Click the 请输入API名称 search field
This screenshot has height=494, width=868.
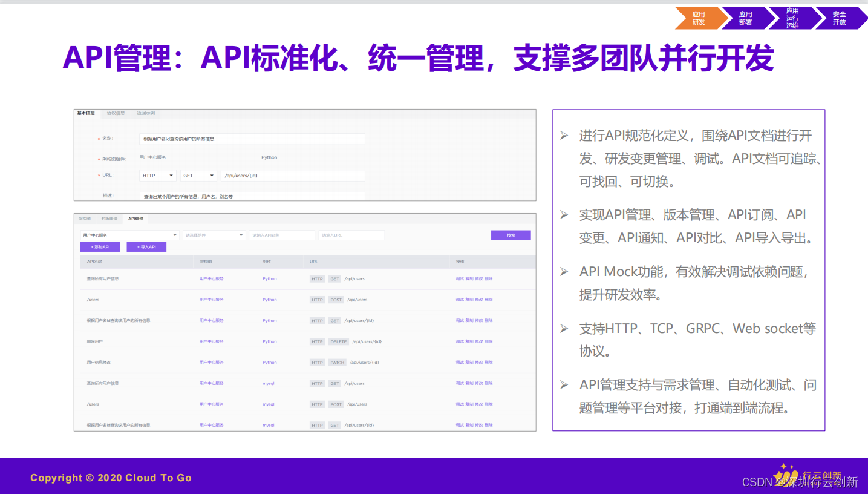[282, 235]
